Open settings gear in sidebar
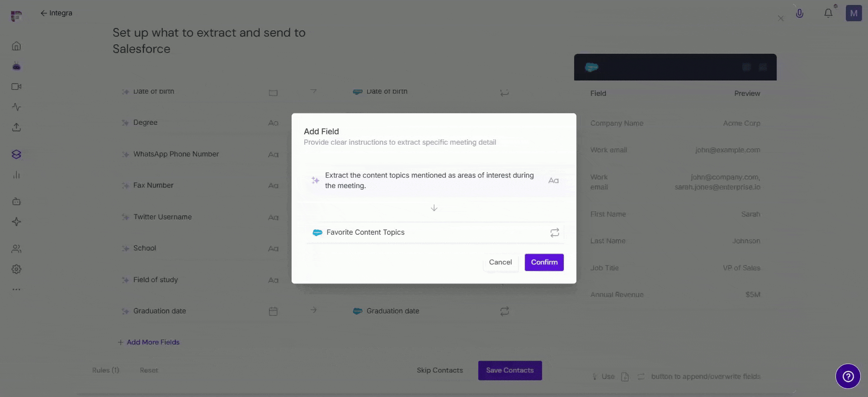The height and width of the screenshot is (397, 868). [x=16, y=269]
